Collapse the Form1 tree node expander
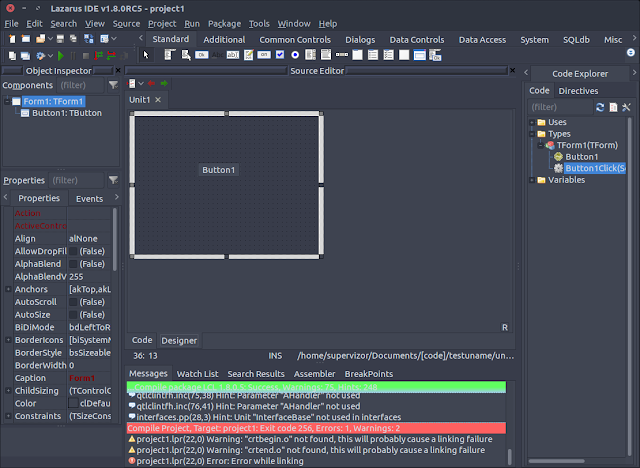Screen dimensions: 640x468 [7, 101]
